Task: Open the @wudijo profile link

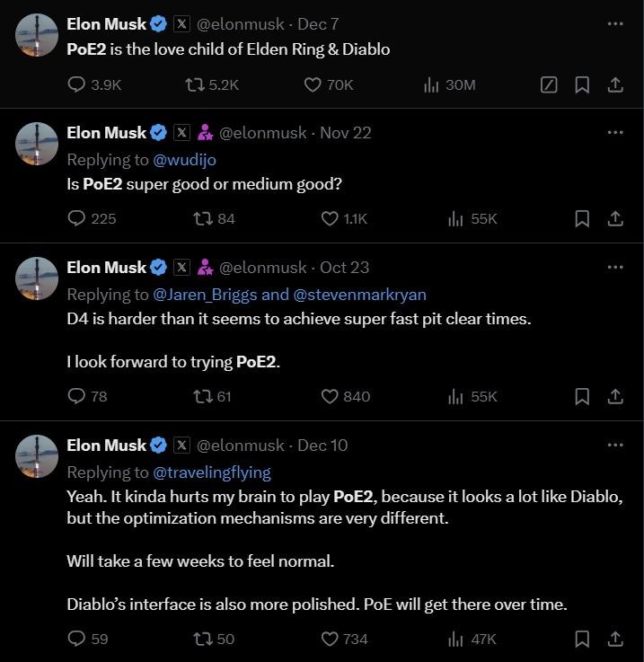Action: pos(185,159)
